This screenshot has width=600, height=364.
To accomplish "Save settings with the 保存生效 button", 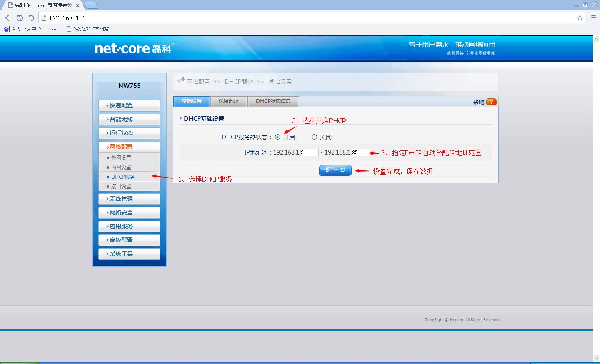I will (335, 170).
